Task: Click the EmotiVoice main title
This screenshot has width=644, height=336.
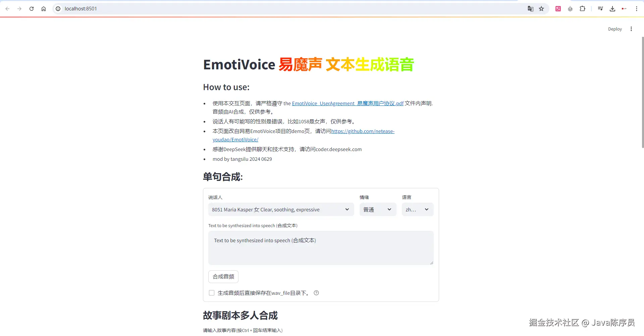Action: 309,64
